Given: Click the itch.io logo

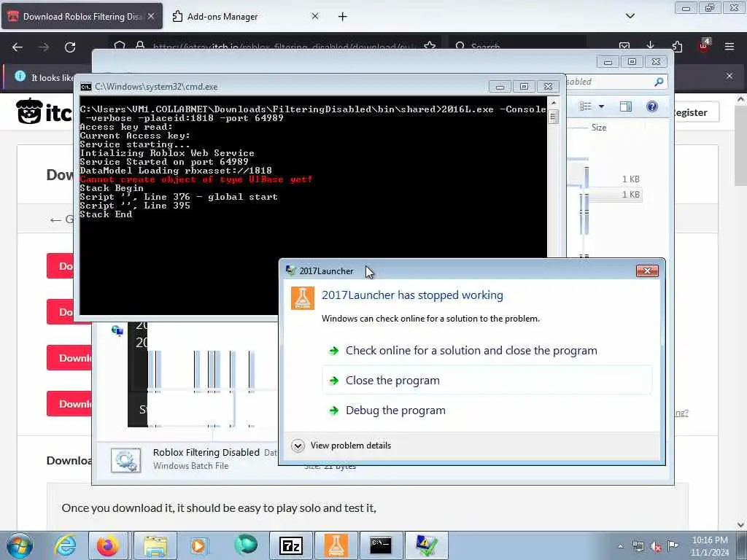Looking at the screenshot, I should 44,112.
